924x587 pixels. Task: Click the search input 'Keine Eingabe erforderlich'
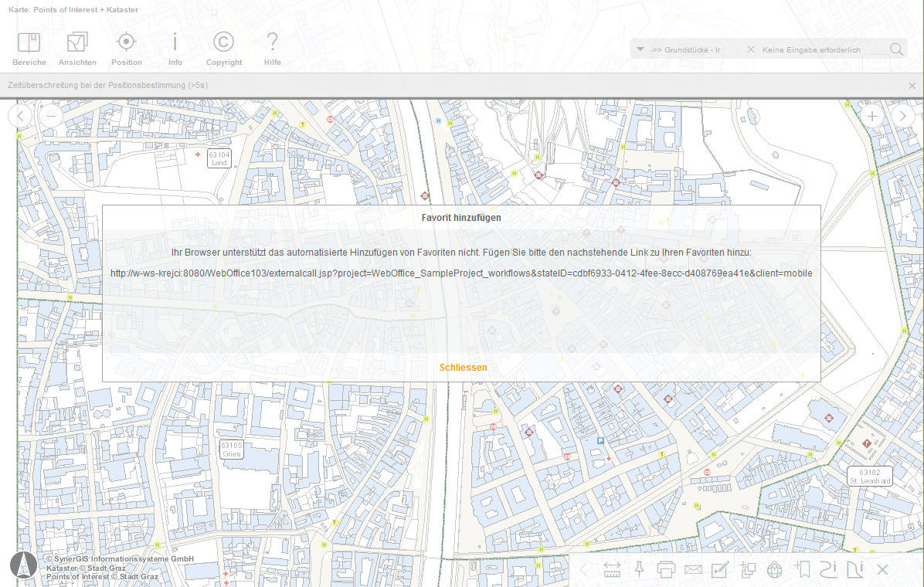[819, 49]
